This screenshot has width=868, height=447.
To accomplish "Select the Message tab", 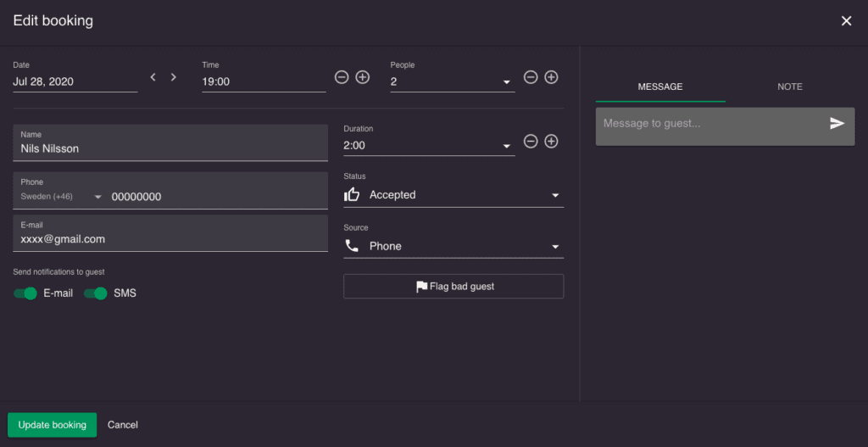I will point(660,87).
